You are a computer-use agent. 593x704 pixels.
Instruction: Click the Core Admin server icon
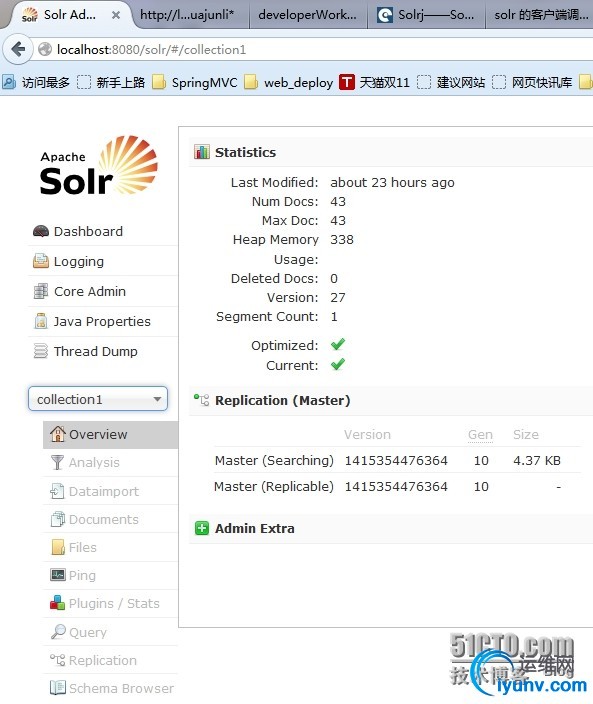(41, 291)
